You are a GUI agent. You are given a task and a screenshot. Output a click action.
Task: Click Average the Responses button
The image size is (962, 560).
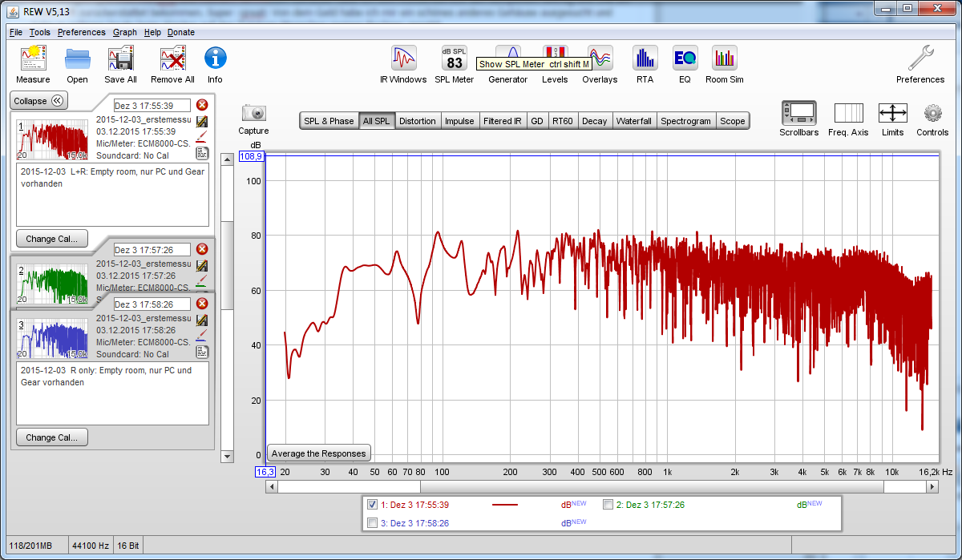tap(319, 453)
